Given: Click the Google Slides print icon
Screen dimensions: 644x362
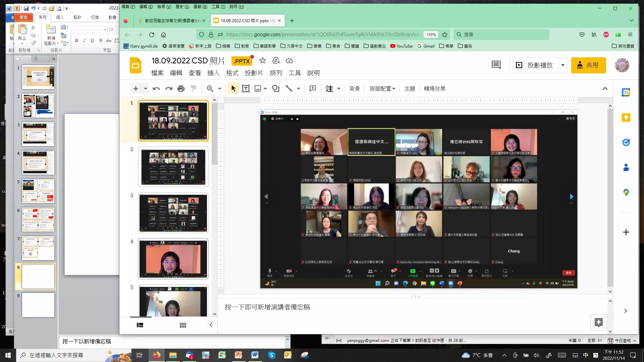Looking at the screenshot, I should (181, 88).
